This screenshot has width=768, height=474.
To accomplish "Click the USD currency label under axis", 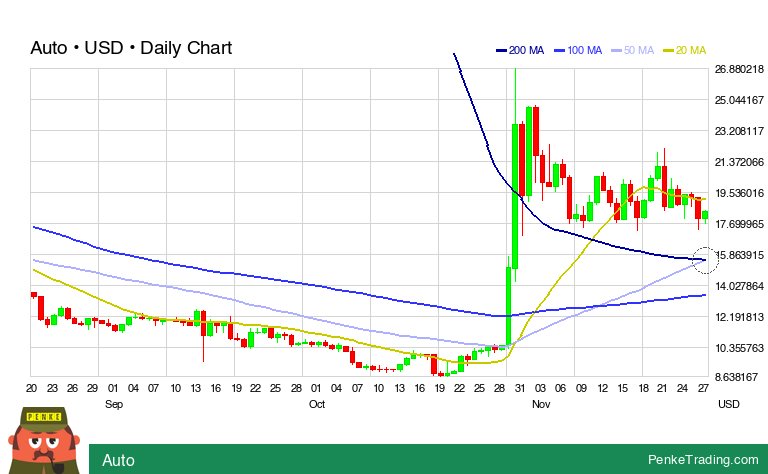I will (729, 404).
